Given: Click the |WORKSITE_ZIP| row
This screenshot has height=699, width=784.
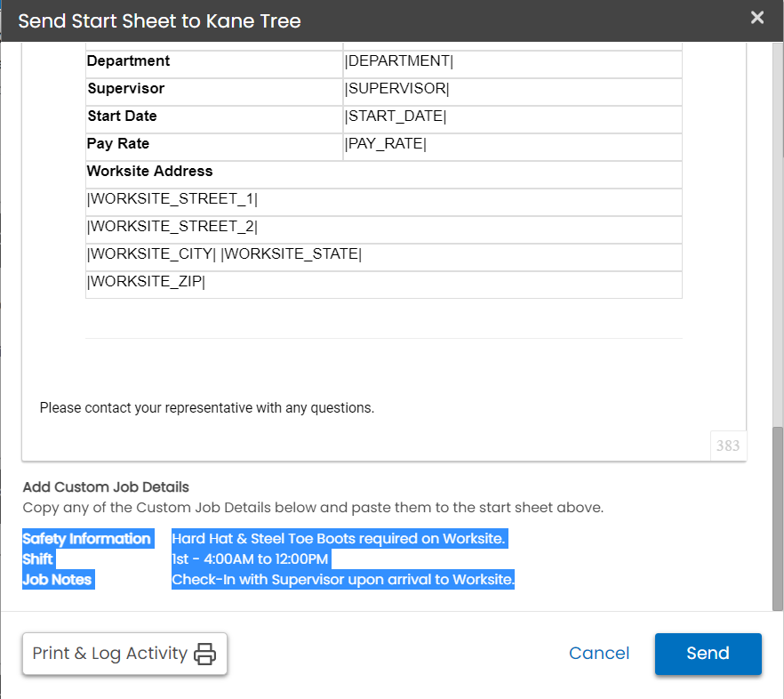Looking at the screenshot, I should (147, 282).
